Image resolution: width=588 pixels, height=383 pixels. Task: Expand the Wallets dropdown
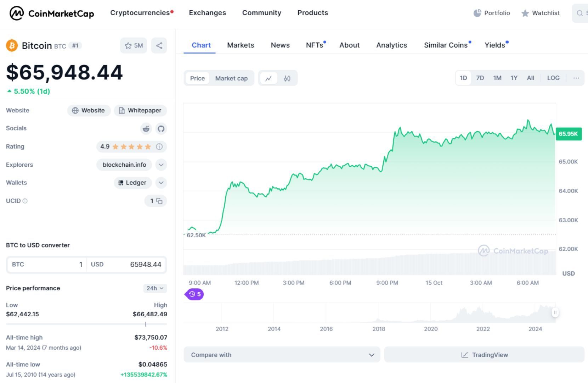[x=161, y=183]
